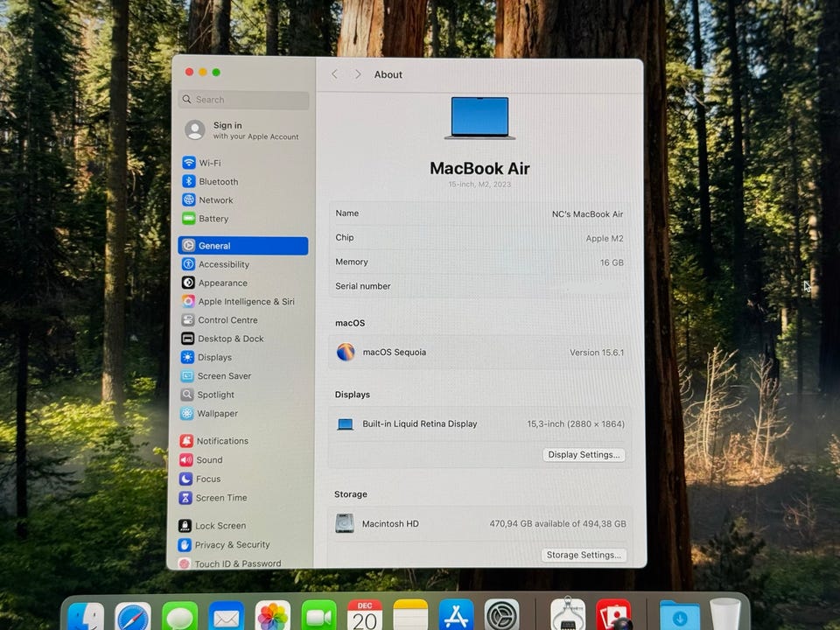Go forward using the right chevron
The image size is (840, 630).
[x=358, y=74]
